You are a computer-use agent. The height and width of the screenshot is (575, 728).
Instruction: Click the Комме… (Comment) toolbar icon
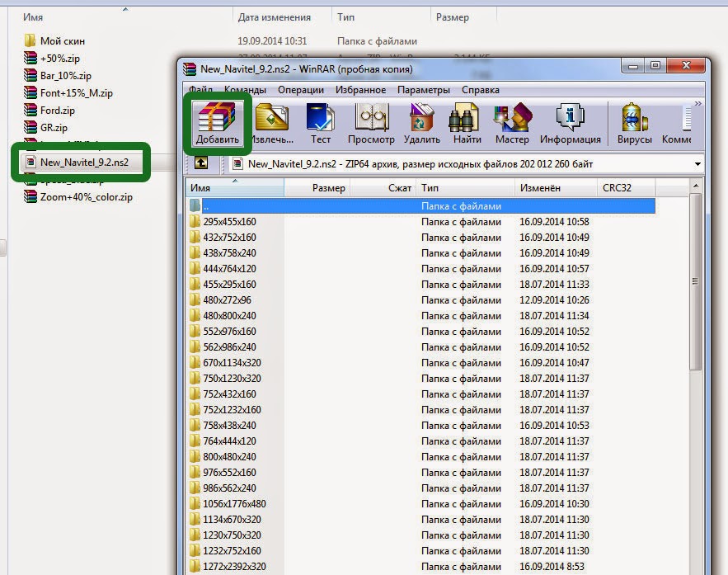[676, 124]
